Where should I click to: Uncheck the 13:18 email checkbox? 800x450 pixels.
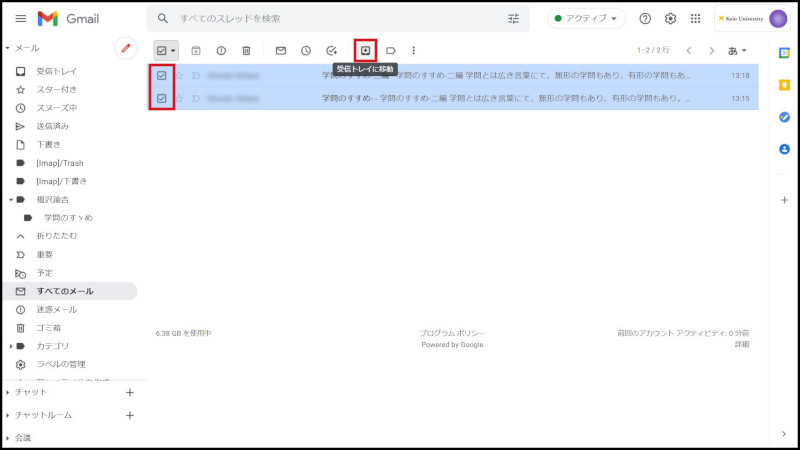point(162,75)
